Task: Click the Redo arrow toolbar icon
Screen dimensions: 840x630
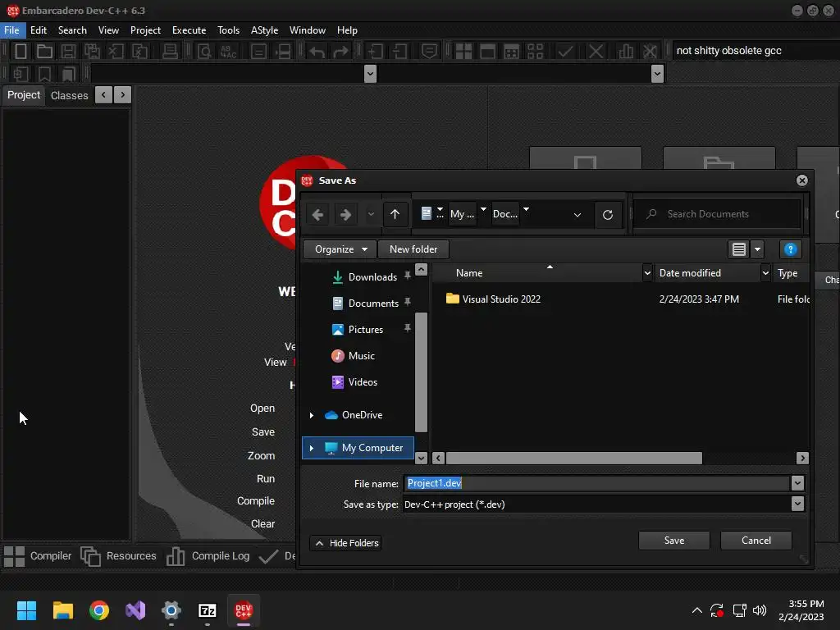Action: pos(340,52)
